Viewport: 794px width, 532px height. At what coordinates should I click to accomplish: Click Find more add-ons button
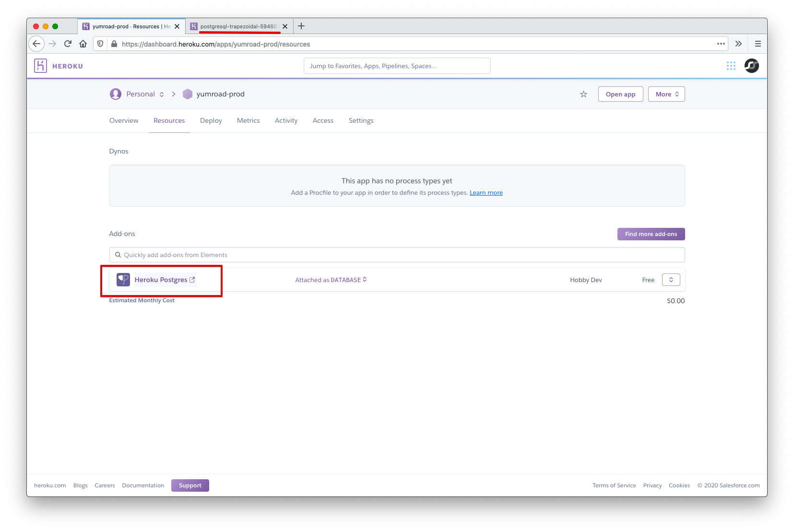point(651,234)
